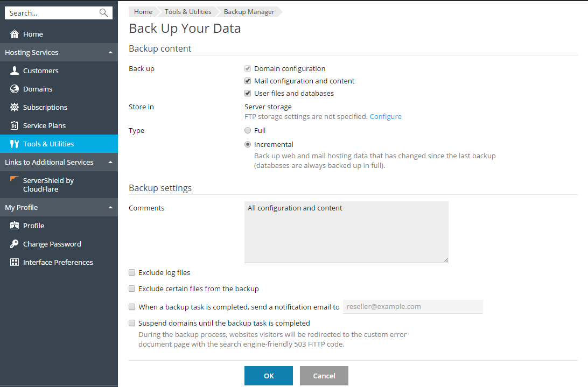Click the Interface Preferences grid icon
The image size is (588, 387).
click(15, 263)
